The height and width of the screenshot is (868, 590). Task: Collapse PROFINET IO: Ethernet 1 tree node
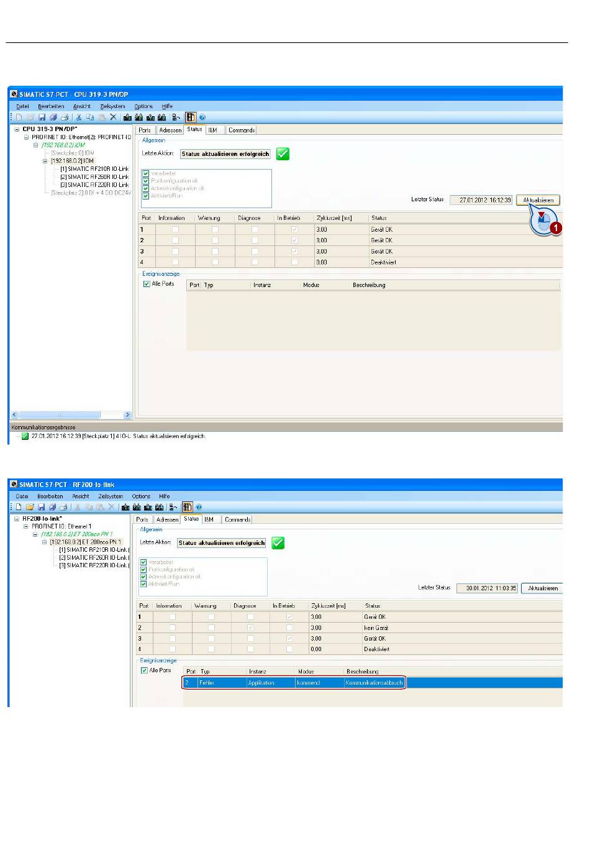pyautogui.click(x=26, y=527)
